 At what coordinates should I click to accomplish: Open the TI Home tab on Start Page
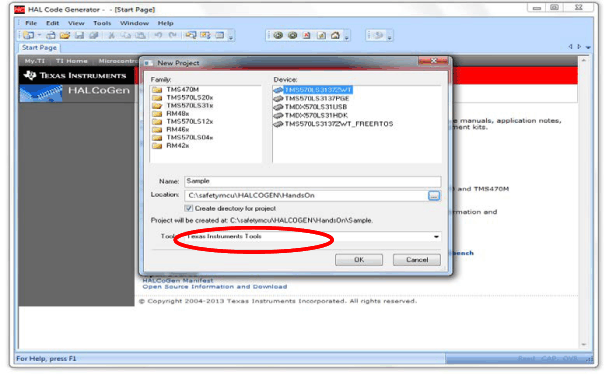pos(71,61)
